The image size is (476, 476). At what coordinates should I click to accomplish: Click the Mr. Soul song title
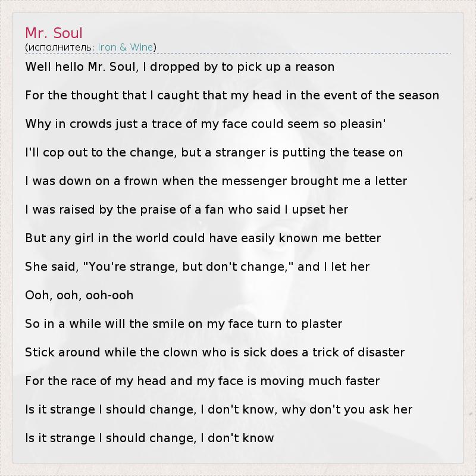[54, 33]
